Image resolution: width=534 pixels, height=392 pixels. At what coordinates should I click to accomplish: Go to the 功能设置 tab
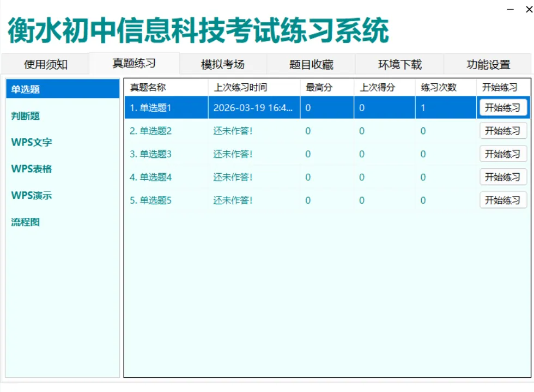(x=488, y=64)
